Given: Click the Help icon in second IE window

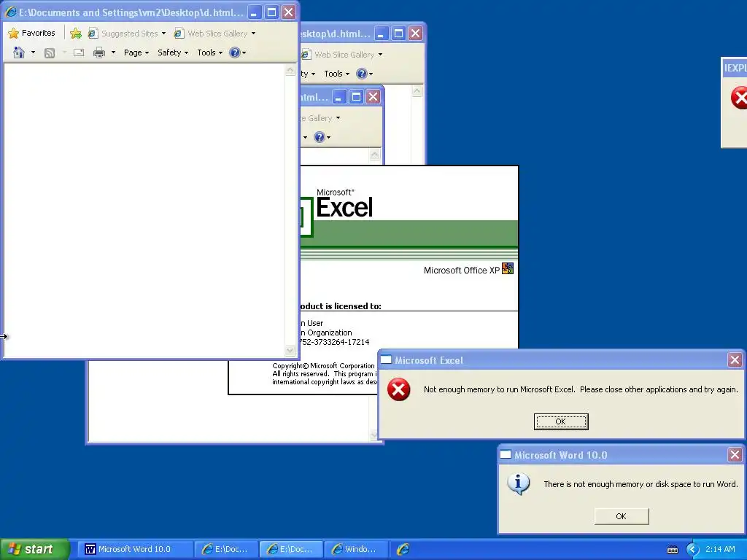Looking at the screenshot, I should click(x=362, y=74).
